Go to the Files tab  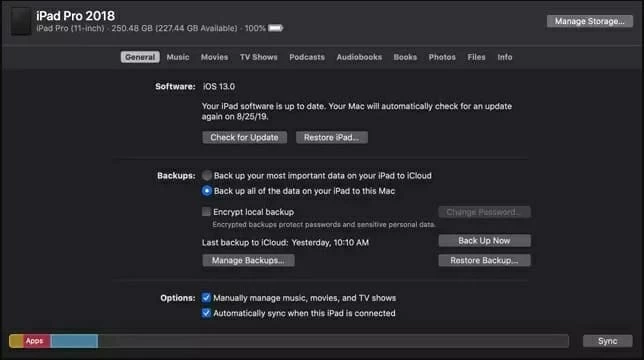pyautogui.click(x=476, y=57)
